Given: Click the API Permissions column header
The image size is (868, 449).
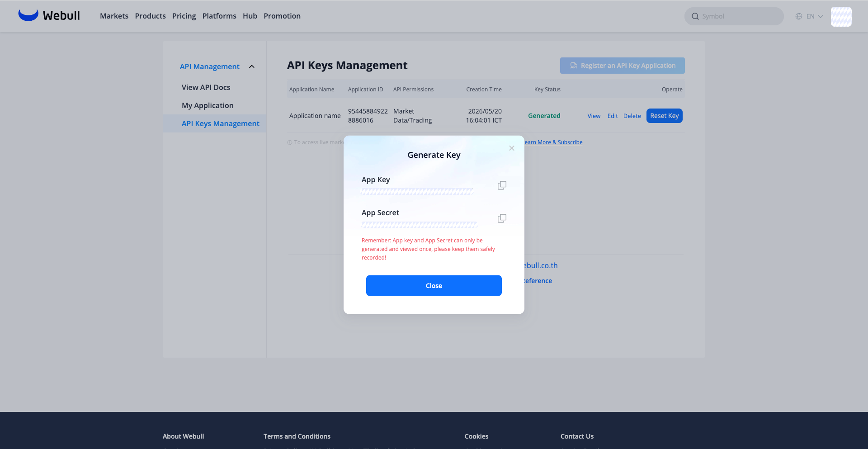Looking at the screenshot, I should coord(413,90).
